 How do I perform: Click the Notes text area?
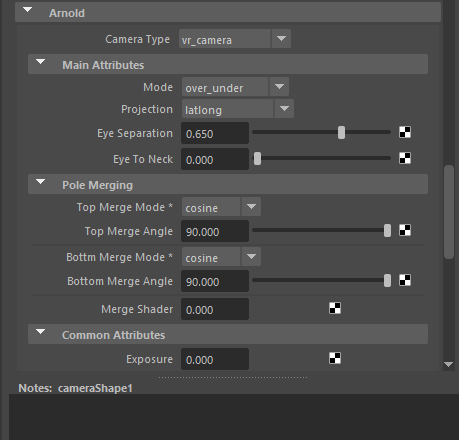(234, 417)
